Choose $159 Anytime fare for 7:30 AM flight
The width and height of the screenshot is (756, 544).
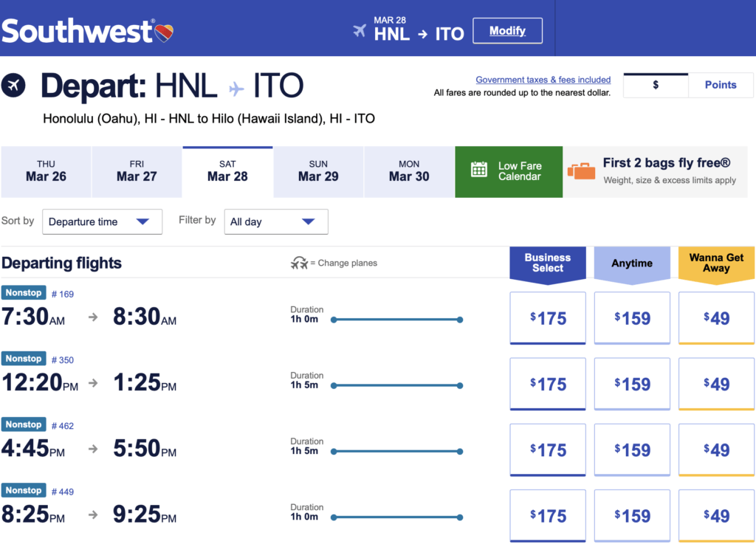point(632,318)
